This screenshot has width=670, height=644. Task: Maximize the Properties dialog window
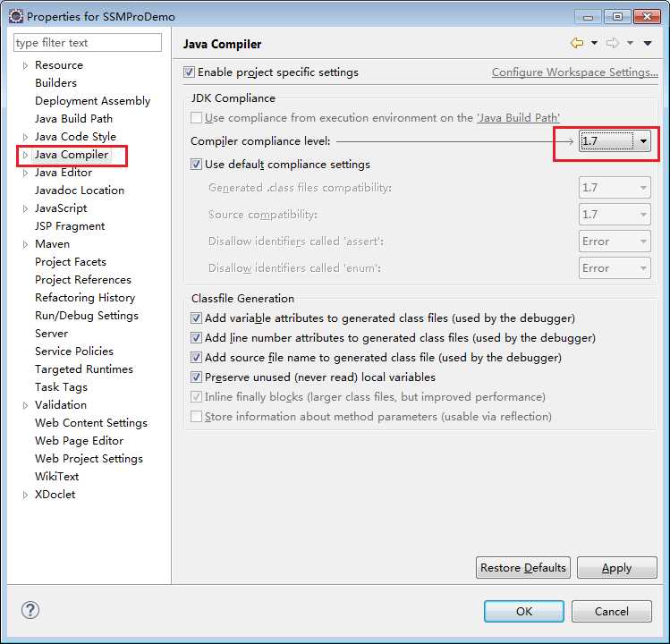tap(617, 17)
